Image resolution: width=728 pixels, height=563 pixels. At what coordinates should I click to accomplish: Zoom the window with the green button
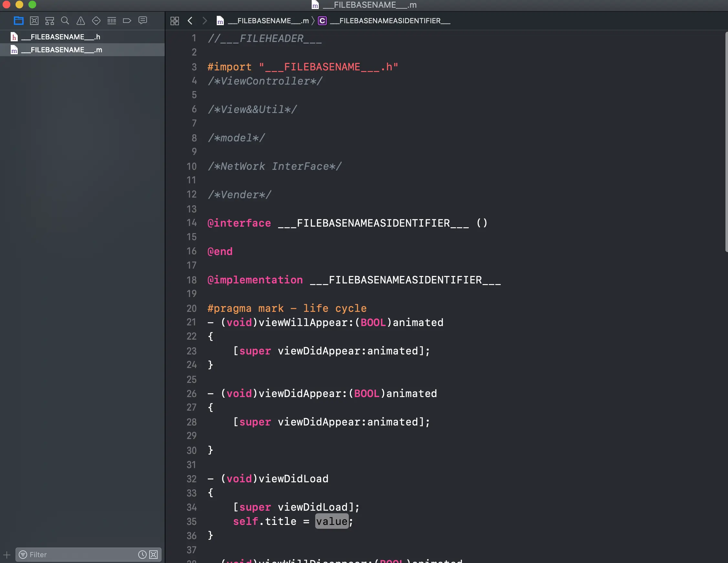pyautogui.click(x=32, y=4)
